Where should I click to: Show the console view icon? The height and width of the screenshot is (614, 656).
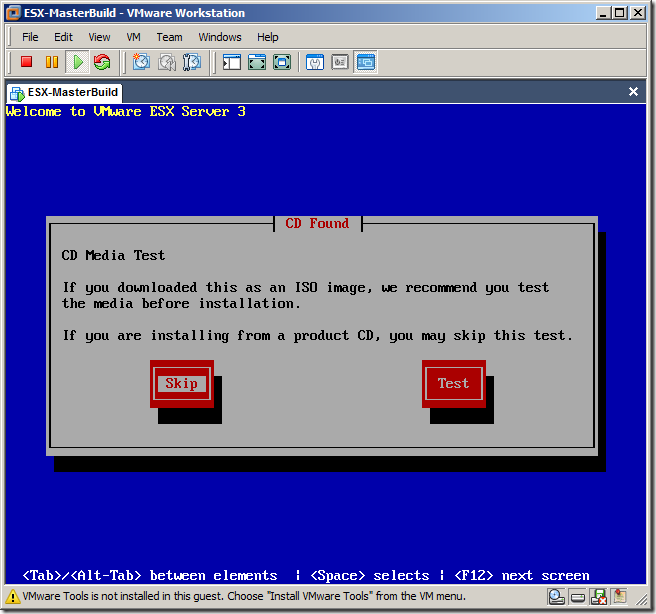click(366, 62)
